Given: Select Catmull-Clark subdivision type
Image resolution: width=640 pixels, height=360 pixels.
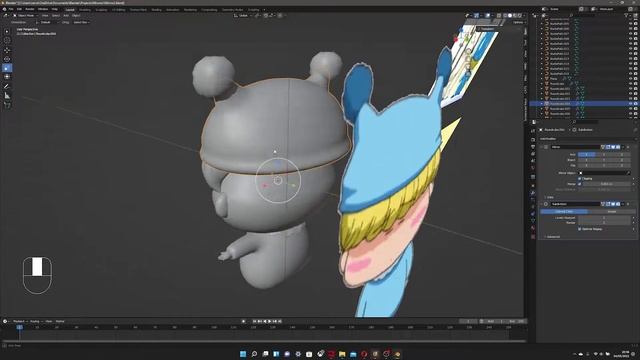Looking at the screenshot, I should [564, 211].
